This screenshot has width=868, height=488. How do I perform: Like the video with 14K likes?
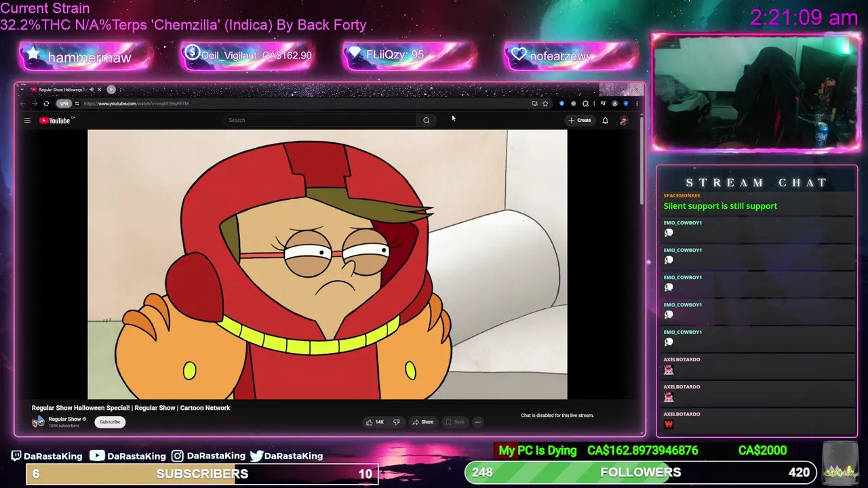(x=375, y=422)
